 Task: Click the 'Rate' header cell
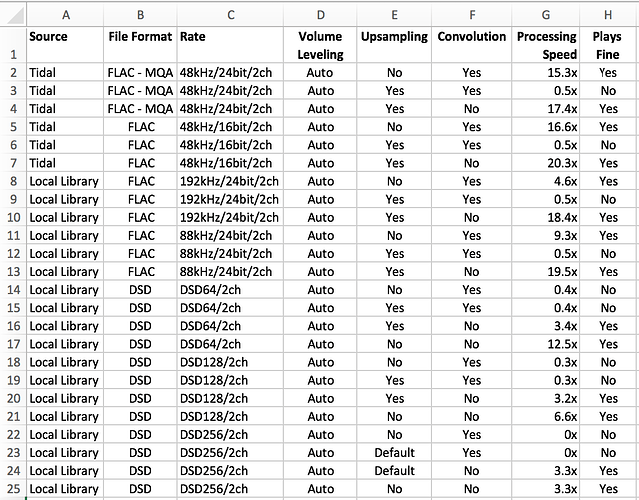pyautogui.click(x=230, y=45)
